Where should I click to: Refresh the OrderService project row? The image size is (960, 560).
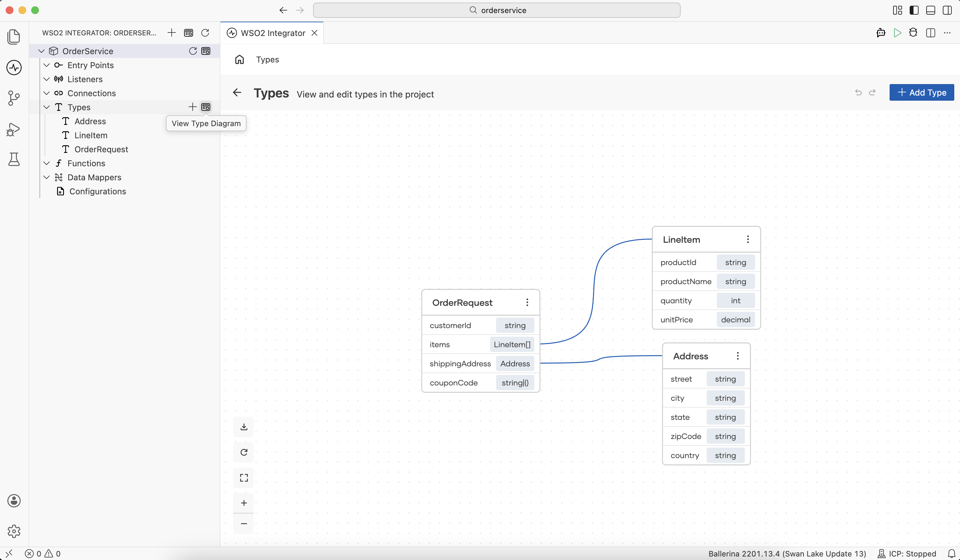point(193,51)
